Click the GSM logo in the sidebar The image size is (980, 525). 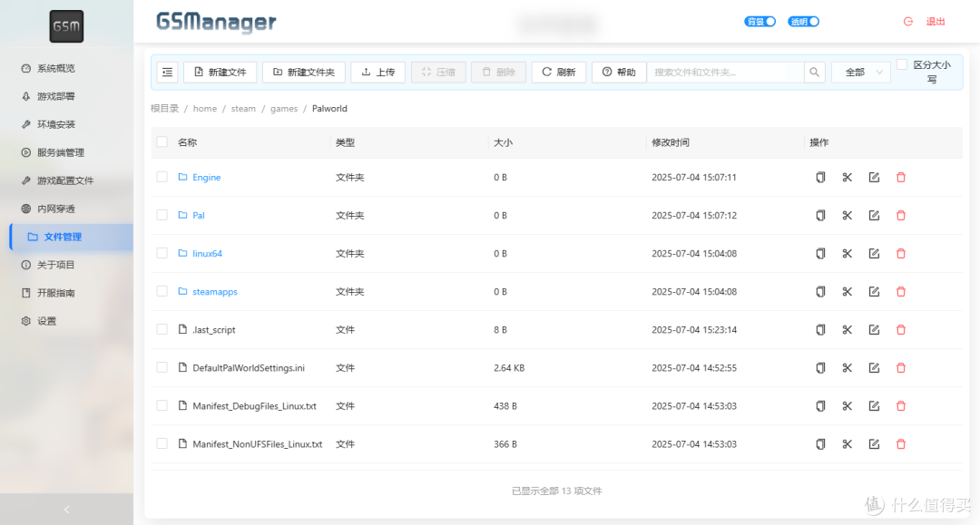[66, 26]
